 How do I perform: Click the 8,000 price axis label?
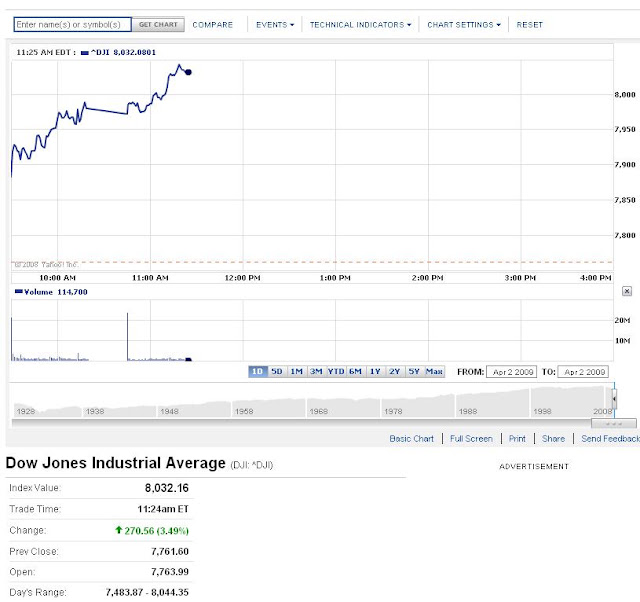pos(625,95)
